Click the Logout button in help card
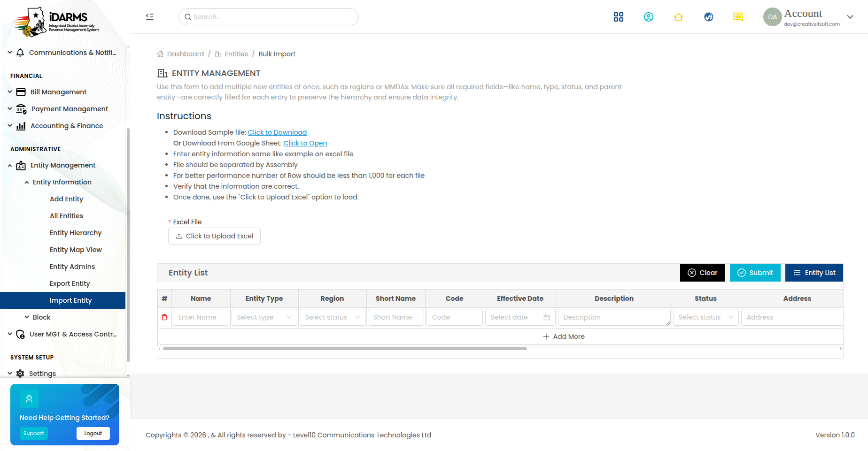868x451 pixels. (93, 433)
